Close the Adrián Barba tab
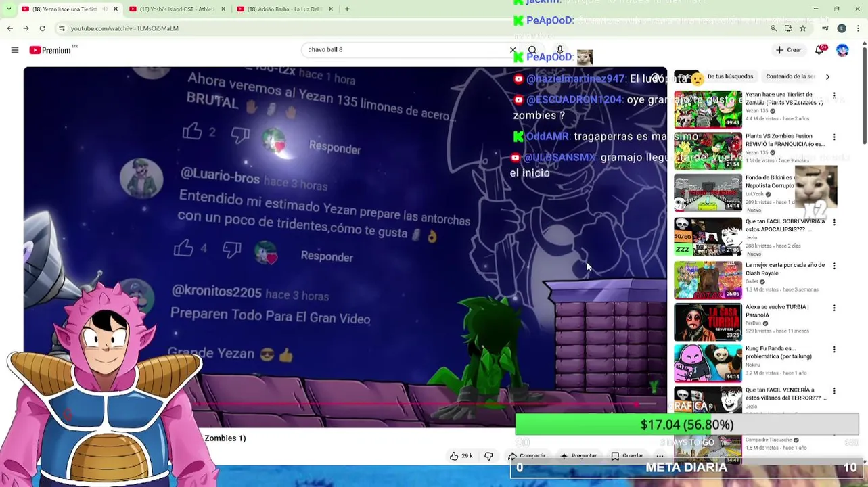 330,9
